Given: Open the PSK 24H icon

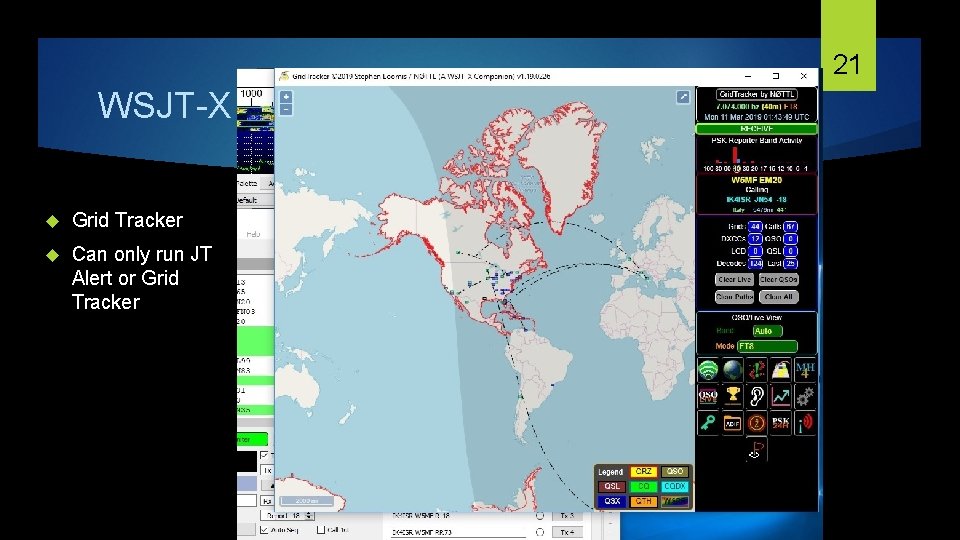Looking at the screenshot, I should tap(781, 422).
